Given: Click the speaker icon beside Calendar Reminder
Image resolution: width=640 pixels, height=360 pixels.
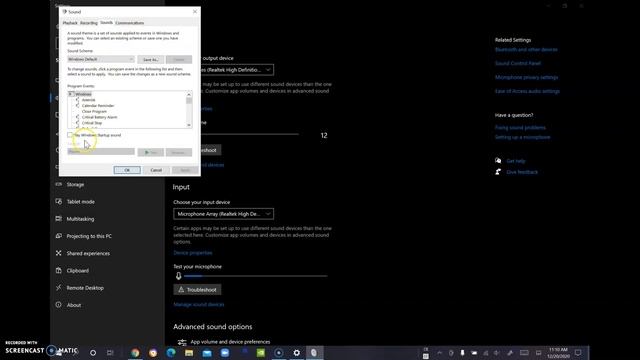Looking at the screenshot, I should coord(78,105).
